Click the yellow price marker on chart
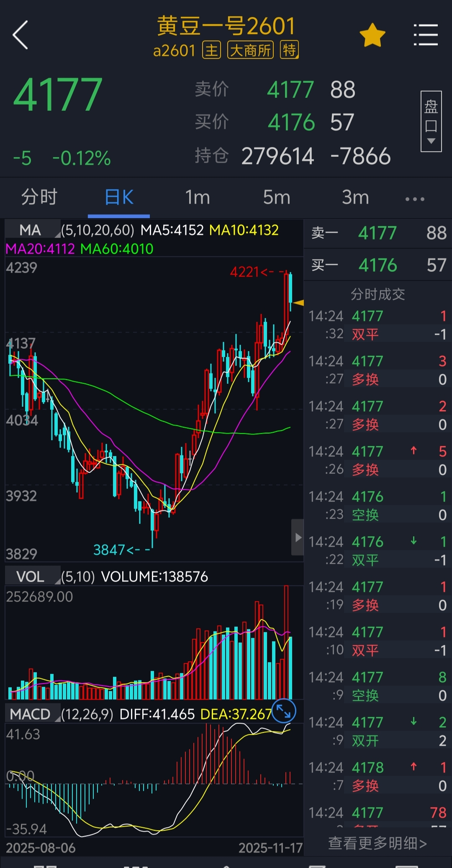452x868 pixels. tap(298, 303)
